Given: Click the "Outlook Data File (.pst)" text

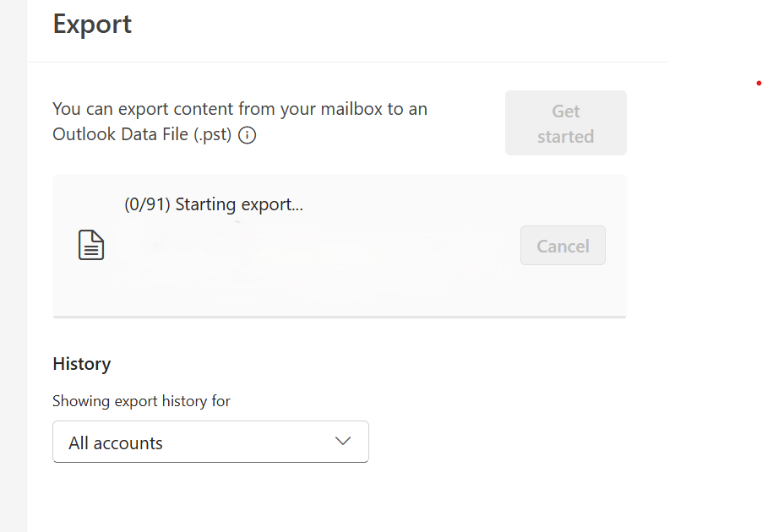Looking at the screenshot, I should pyautogui.click(x=142, y=134).
